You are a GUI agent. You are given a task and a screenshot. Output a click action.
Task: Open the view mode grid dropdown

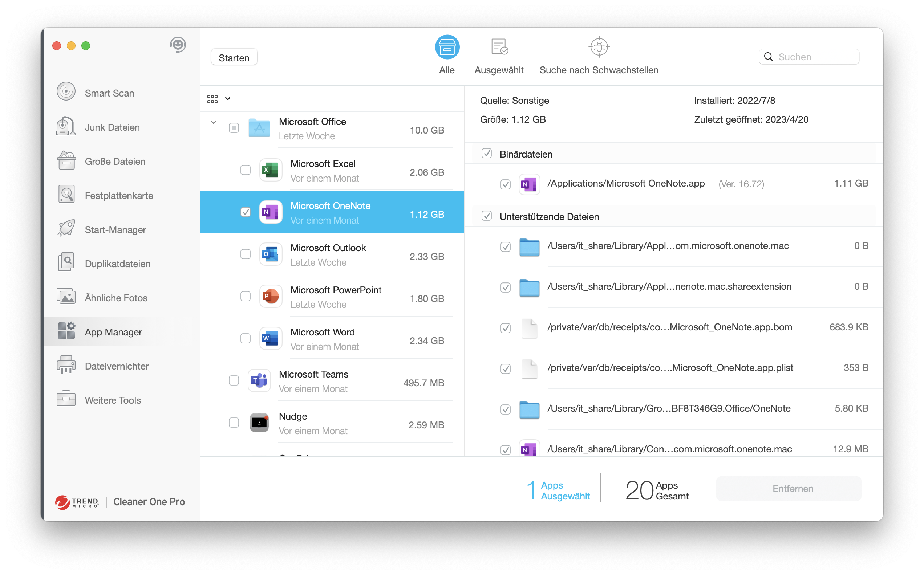[x=219, y=98]
